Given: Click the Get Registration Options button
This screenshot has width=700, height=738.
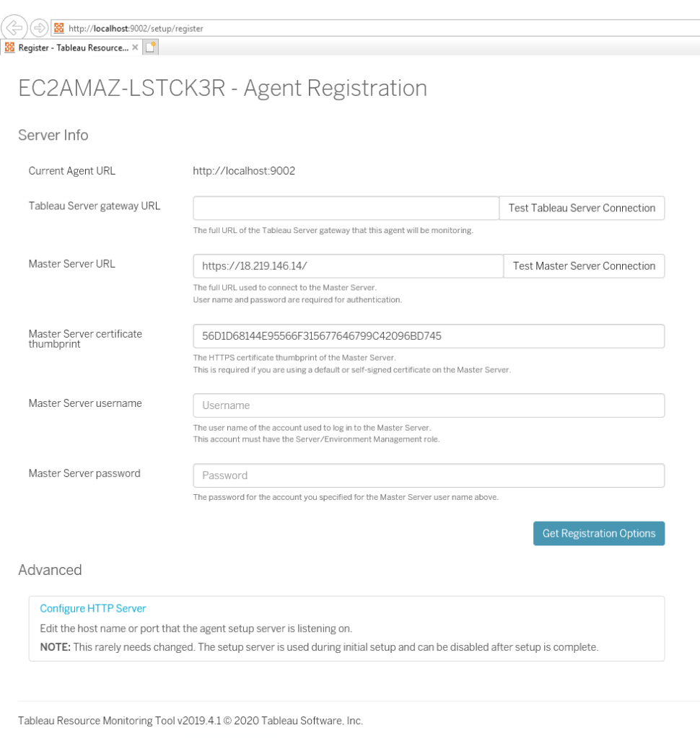Looking at the screenshot, I should [598, 534].
